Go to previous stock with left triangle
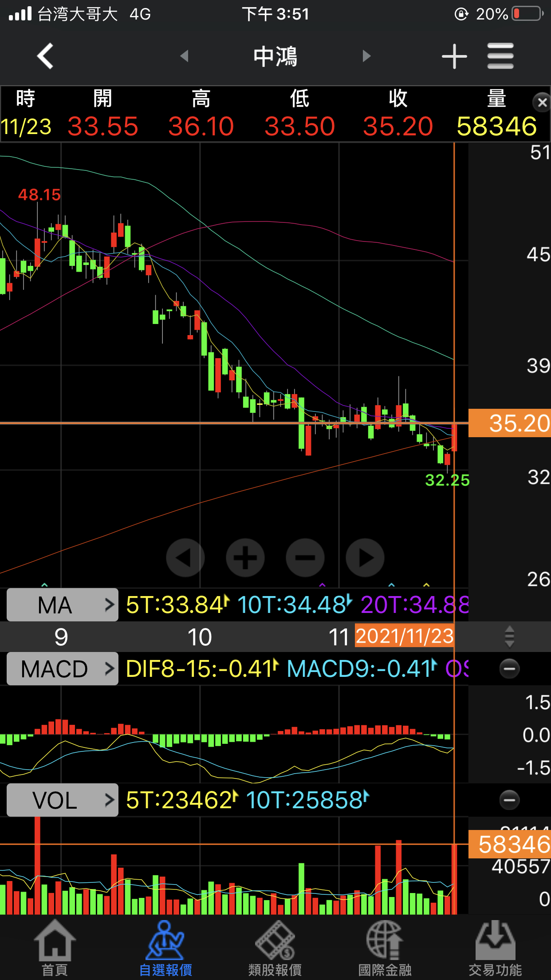The height and width of the screenshot is (980, 551). (185, 56)
